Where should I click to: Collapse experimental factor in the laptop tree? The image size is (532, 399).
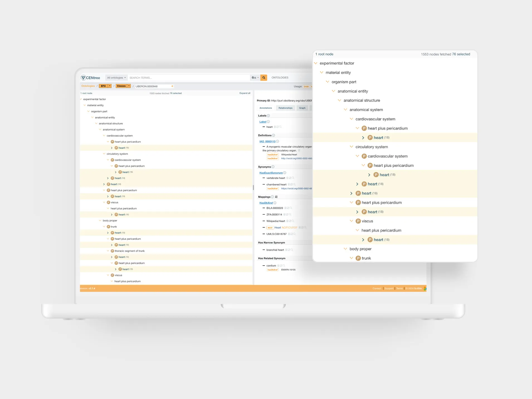(81, 99)
